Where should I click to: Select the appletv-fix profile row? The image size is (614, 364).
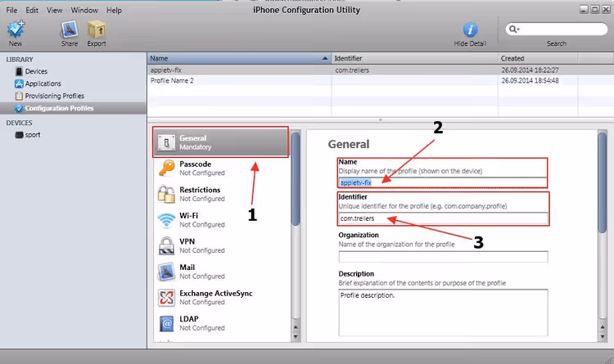380,70
